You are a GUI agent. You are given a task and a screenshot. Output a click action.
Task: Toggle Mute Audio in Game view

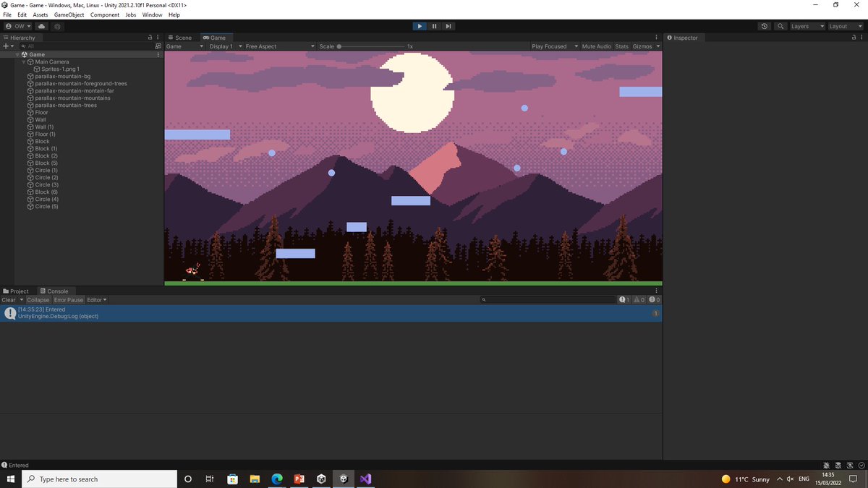pyautogui.click(x=597, y=46)
